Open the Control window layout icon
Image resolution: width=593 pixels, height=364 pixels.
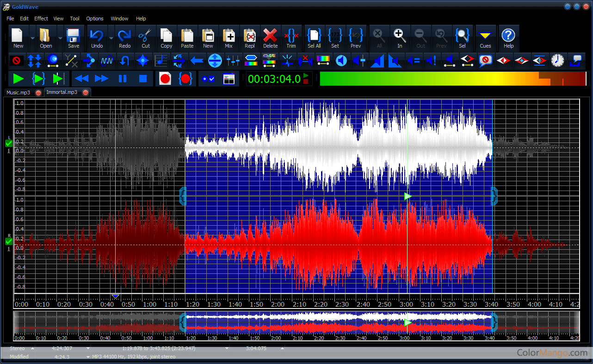click(229, 79)
